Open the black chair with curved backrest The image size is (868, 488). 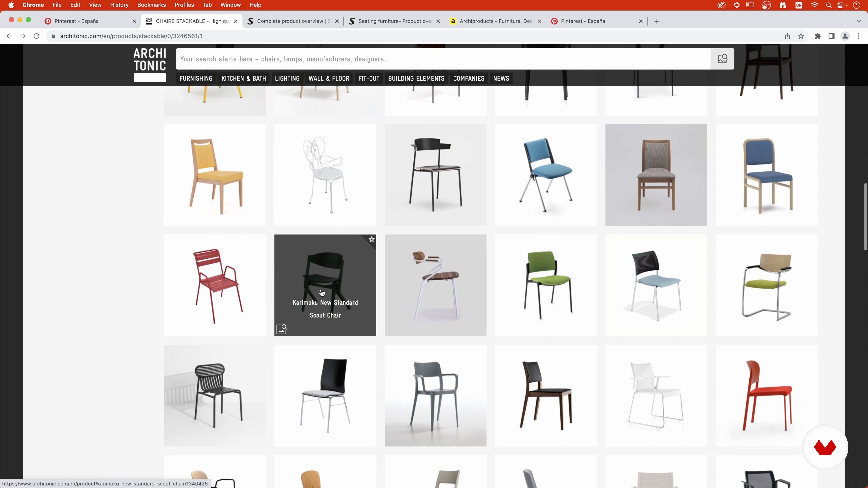436,175
